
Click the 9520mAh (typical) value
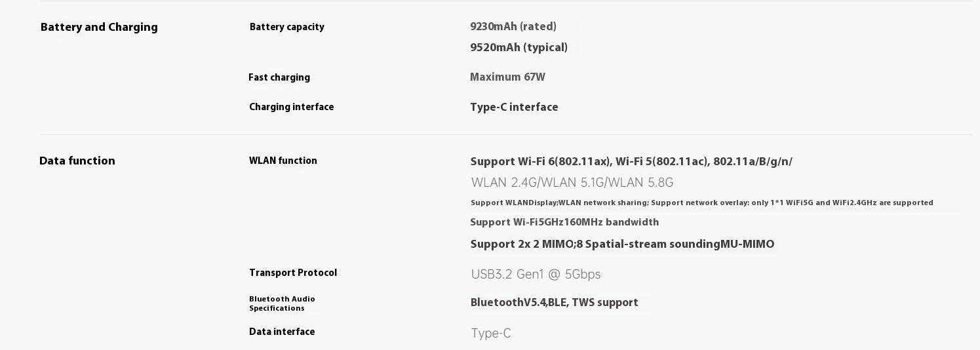click(x=519, y=48)
